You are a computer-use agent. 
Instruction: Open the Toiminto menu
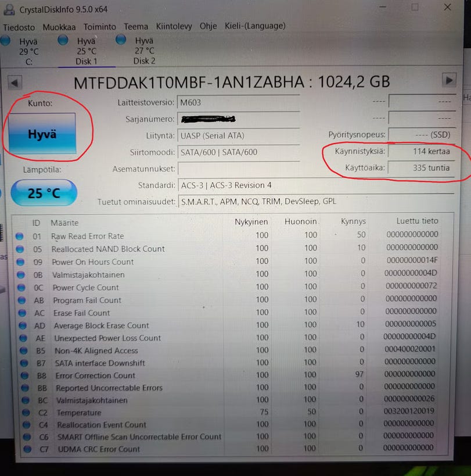coord(100,27)
